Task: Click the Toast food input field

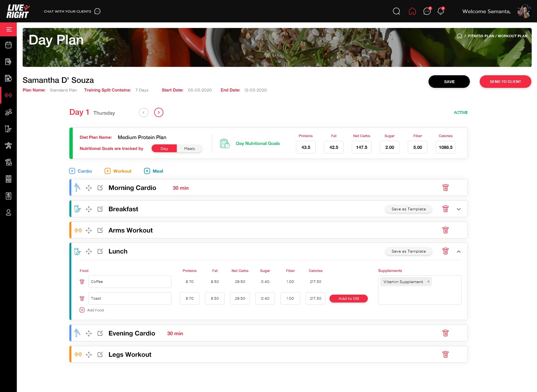Action: [130, 298]
